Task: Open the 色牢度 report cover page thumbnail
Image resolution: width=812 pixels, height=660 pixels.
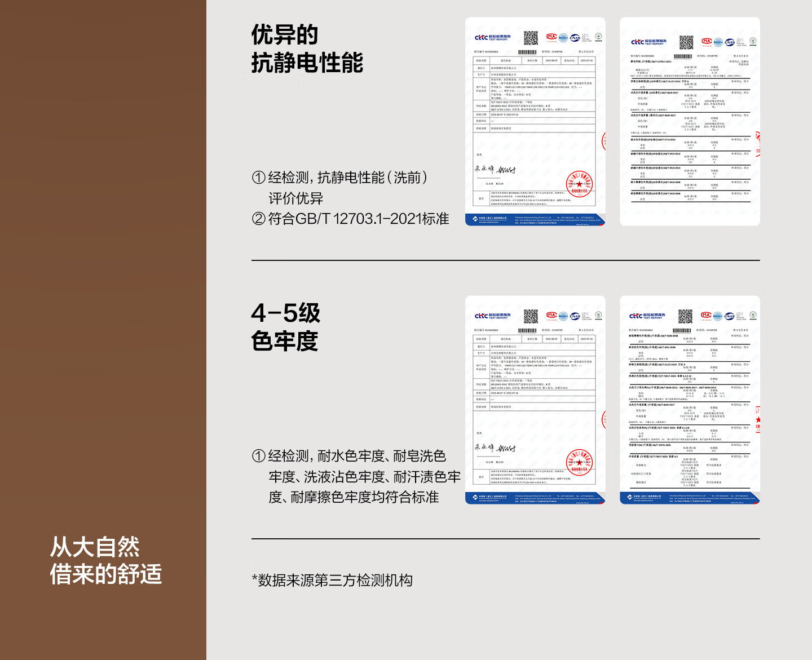Action: (535, 400)
